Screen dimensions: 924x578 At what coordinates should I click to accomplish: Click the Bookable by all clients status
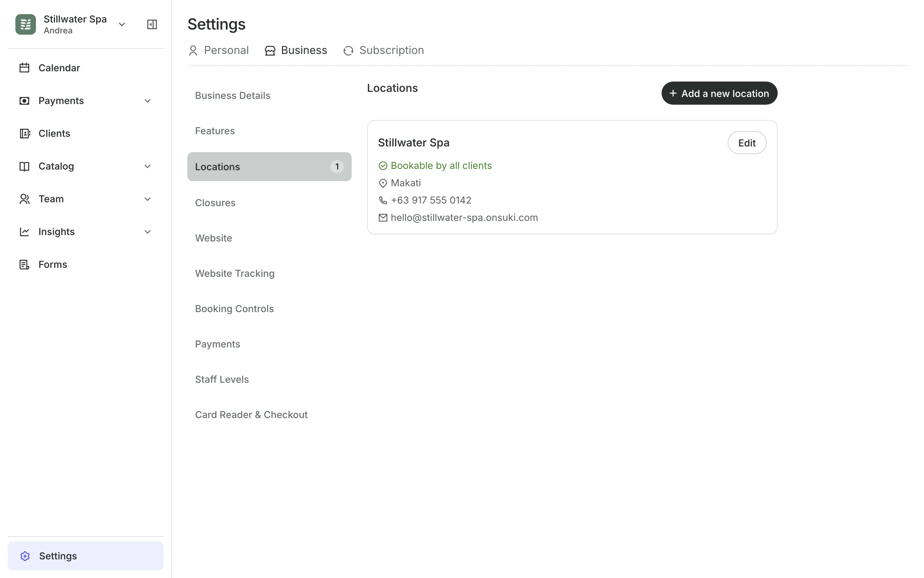(441, 165)
